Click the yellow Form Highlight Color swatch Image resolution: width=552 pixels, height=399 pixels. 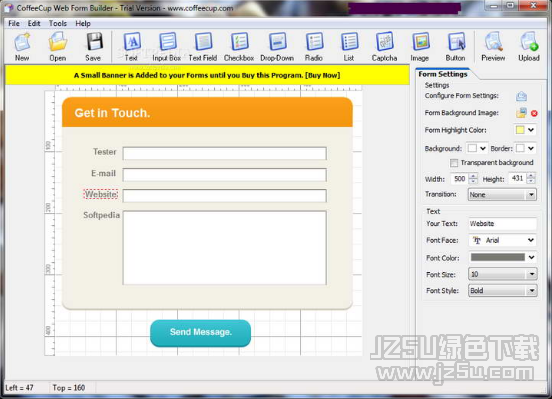[520, 130]
